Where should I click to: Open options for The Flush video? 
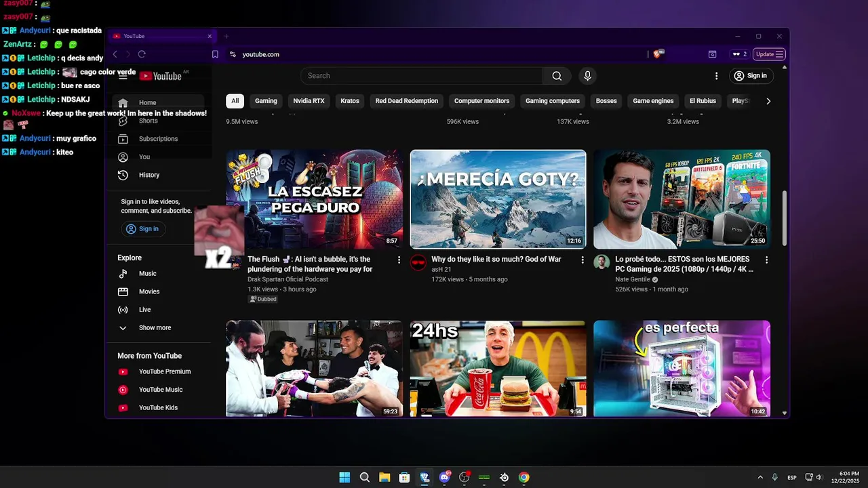(x=399, y=260)
